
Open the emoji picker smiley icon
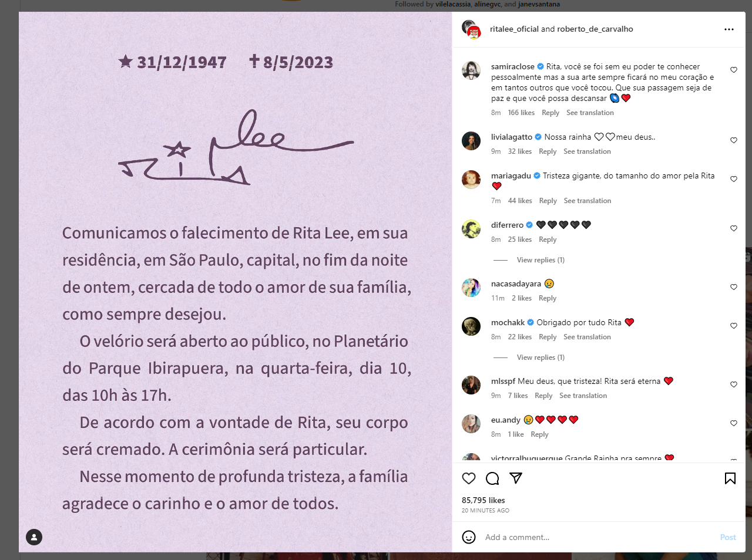469,537
